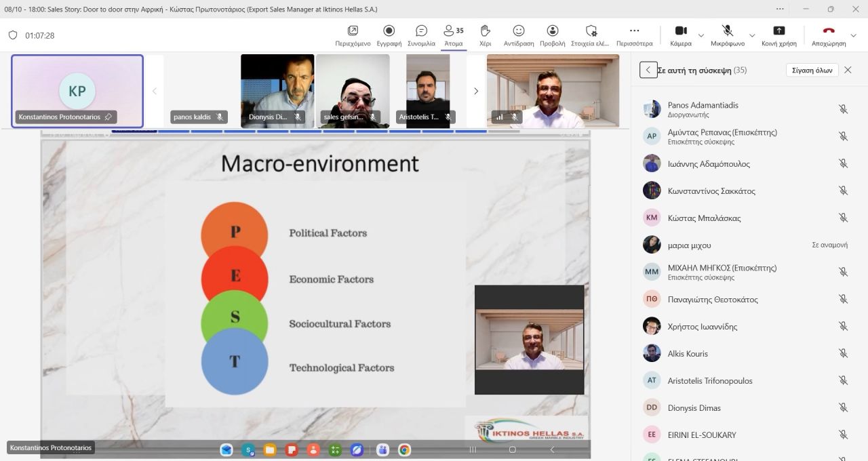Open the calculator app in the shared taskbar
The width and height of the screenshot is (868, 461).
[335, 449]
